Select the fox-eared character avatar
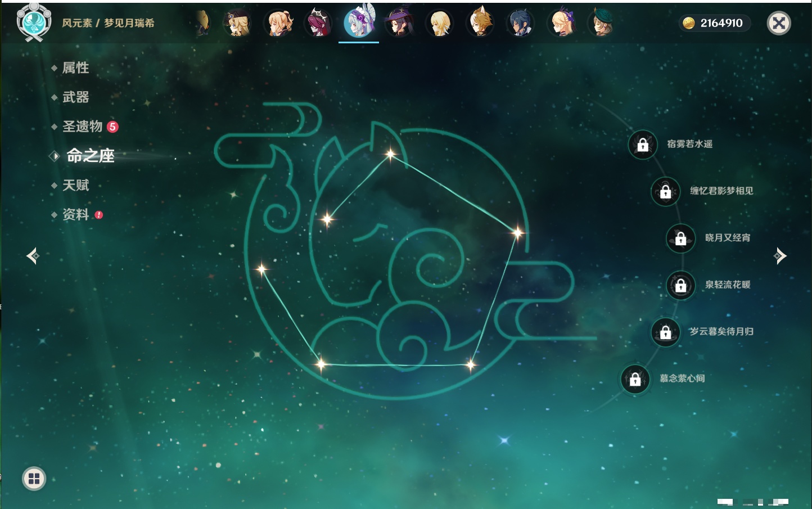This screenshot has width=812, height=509. [x=480, y=23]
